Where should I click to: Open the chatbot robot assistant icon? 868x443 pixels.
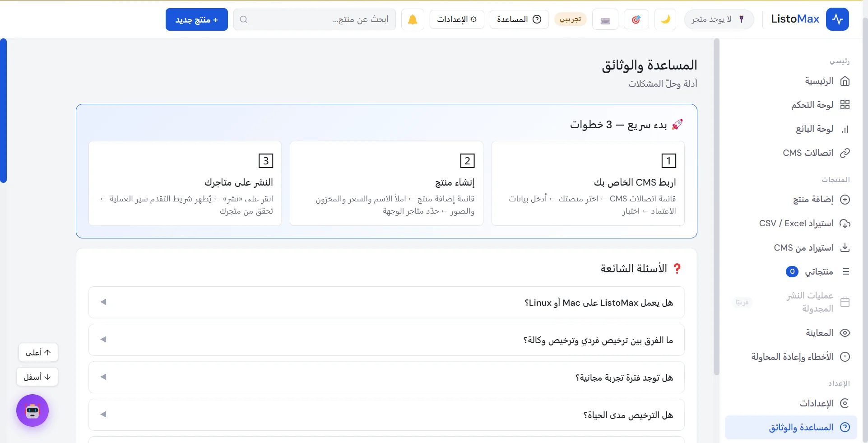32,410
